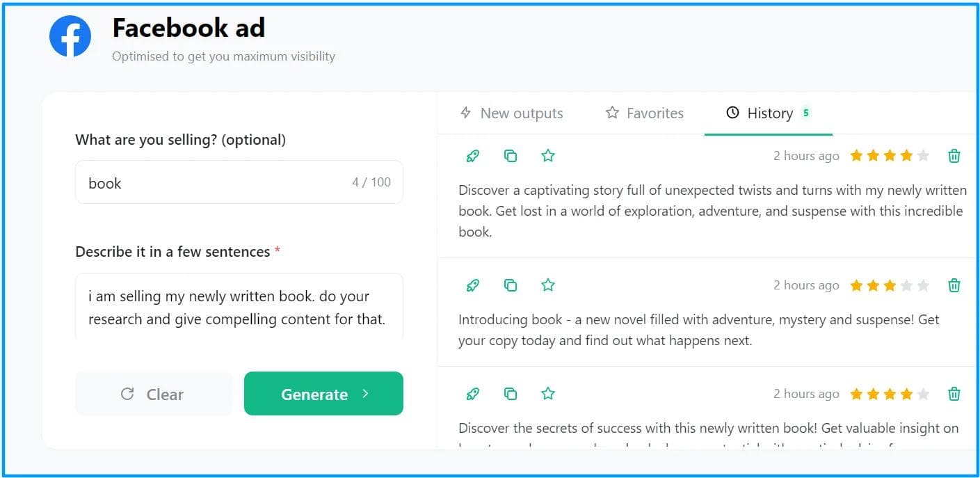This screenshot has height=478, width=980.
Task: Click the 'Describe it in a few sentences' textarea
Action: click(x=238, y=307)
